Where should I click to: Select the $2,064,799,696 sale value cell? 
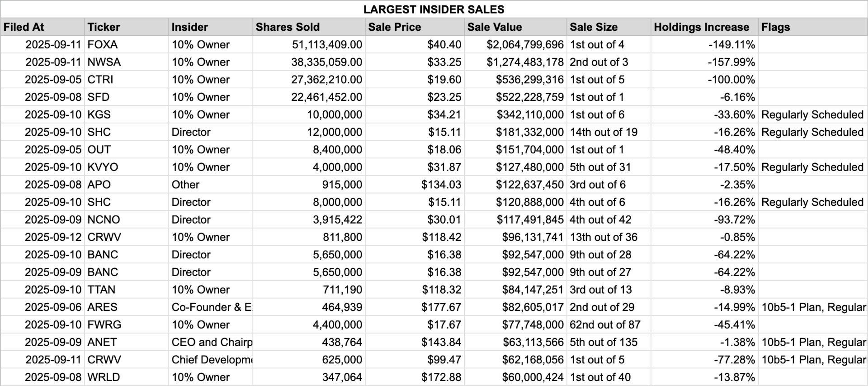(515, 45)
